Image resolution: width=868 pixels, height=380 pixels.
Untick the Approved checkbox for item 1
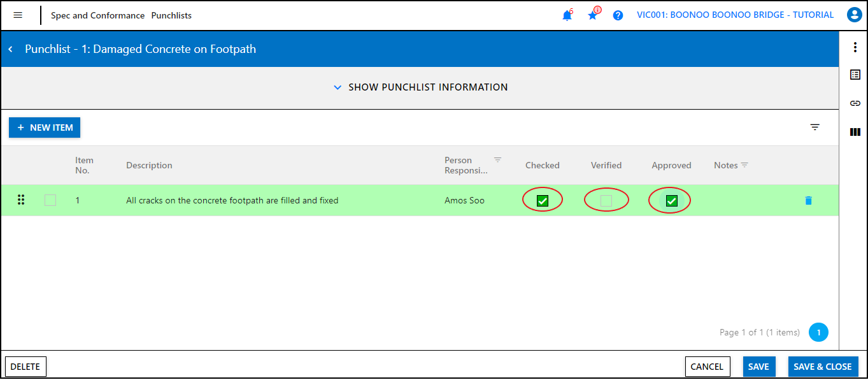tap(671, 201)
